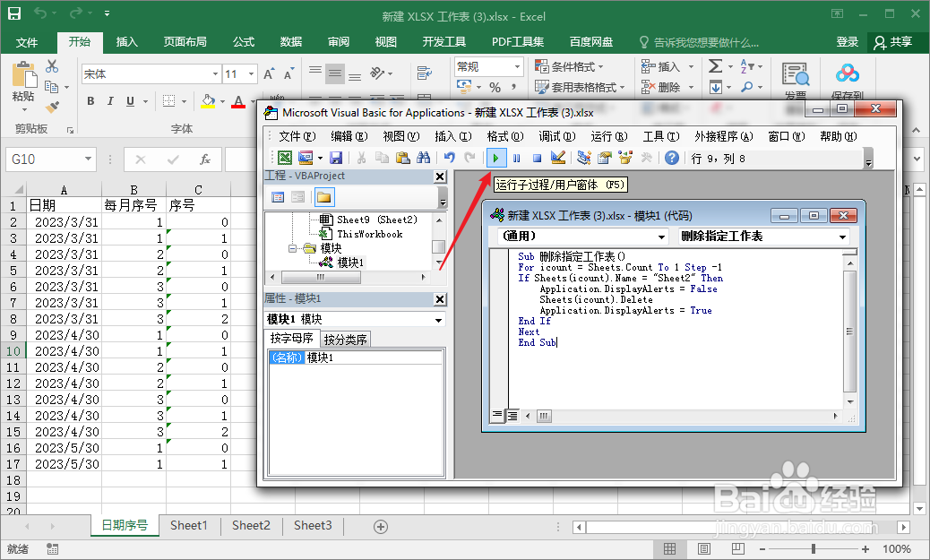Toggle folders icon in project panel
Screen dimensions: 930x560
(x=323, y=197)
